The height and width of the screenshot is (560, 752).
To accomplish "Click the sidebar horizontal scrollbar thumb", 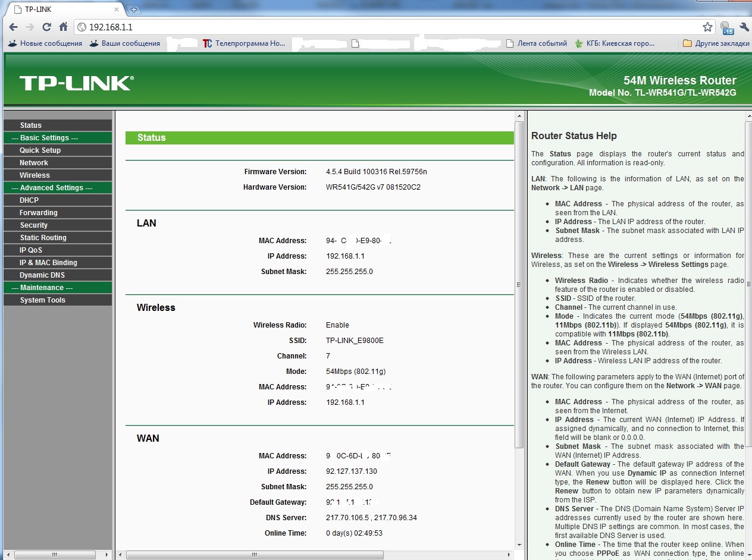I will click(x=54, y=555).
